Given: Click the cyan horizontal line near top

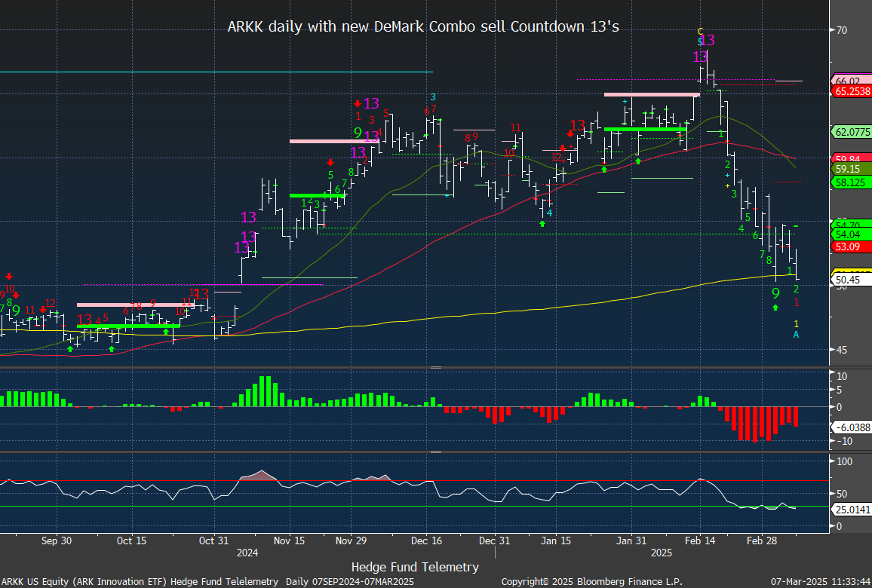Looking at the screenshot, I should pyautogui.click(x=216, y=72).
